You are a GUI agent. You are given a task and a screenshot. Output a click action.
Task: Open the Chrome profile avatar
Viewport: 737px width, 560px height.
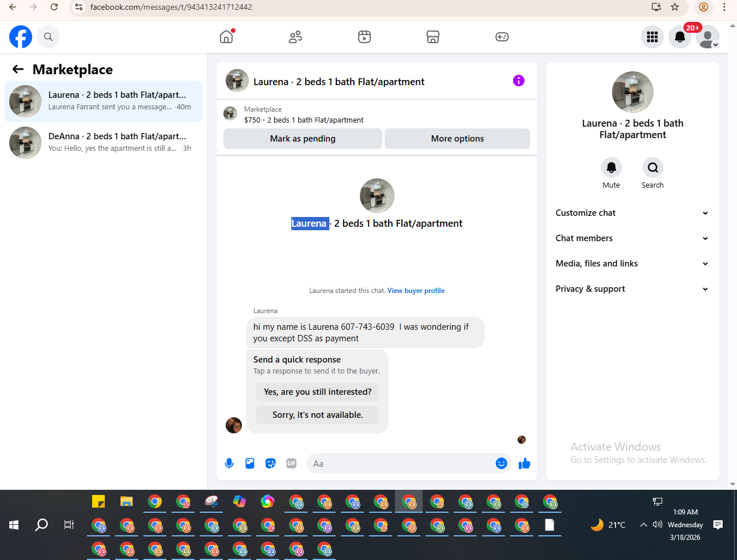pyautogui.click(x=703, y=7)
